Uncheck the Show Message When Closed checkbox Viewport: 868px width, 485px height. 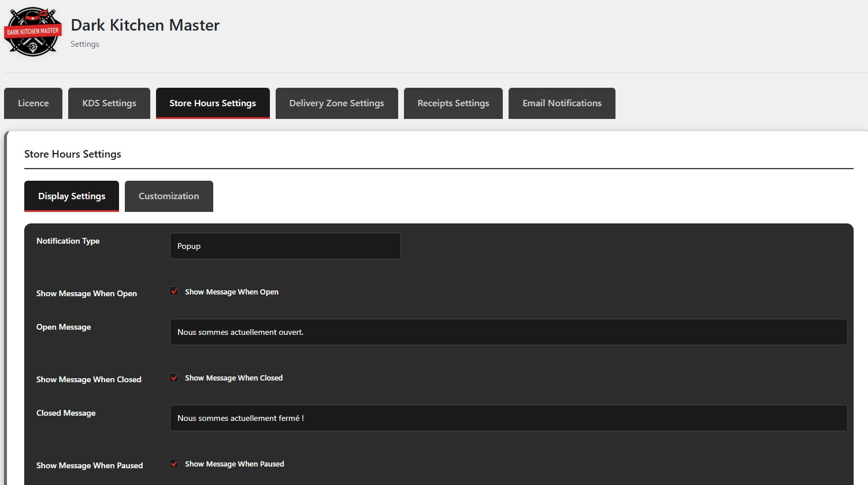tap(174, 378)
